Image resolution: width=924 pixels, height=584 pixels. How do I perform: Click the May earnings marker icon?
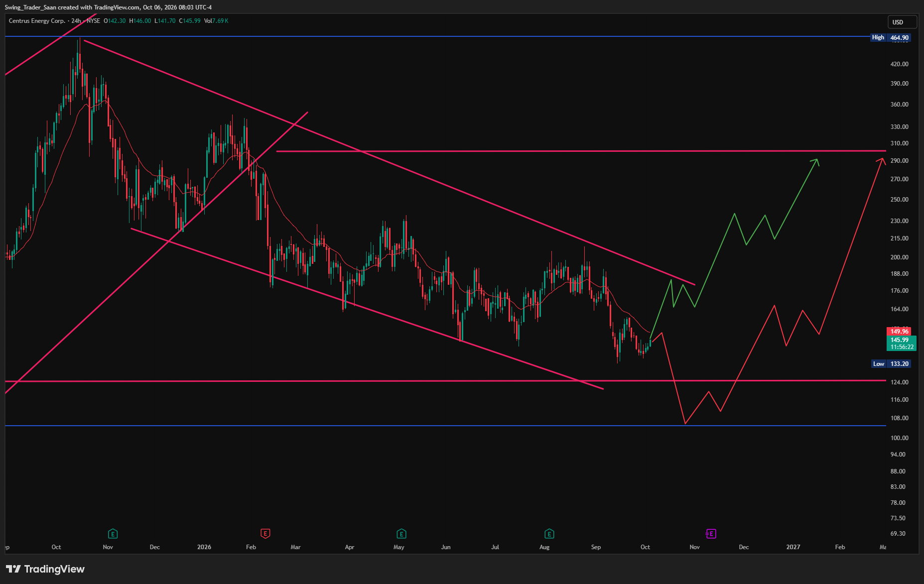(401, 534)
